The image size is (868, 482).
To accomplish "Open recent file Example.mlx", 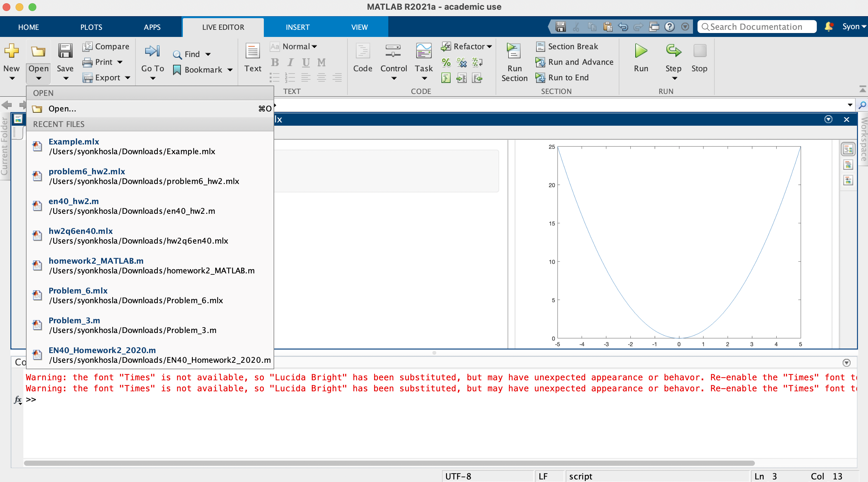I will point(150,146).
